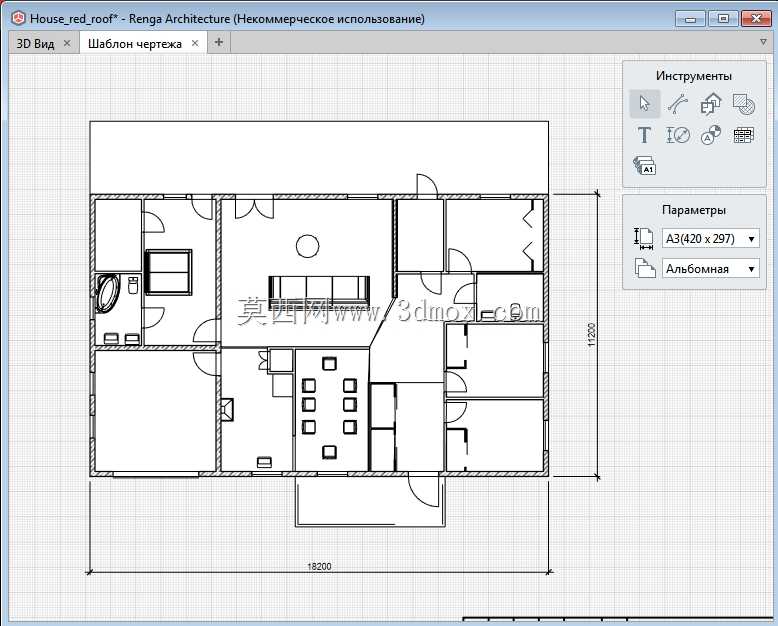The height and width of the screenshot is (626, 778).
Task: Select the bathtub in the bathroom
Action: pyautogui.click(x=108, y=293)
